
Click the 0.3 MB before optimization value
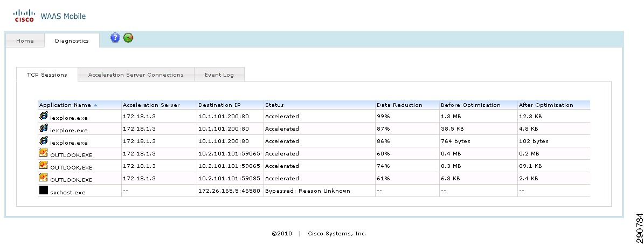coord(451,166)
